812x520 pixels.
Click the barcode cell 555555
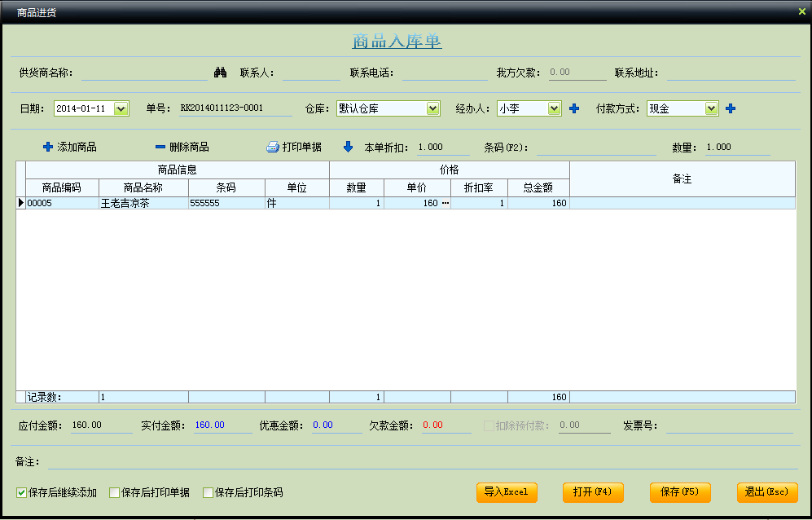pos(226,203)
